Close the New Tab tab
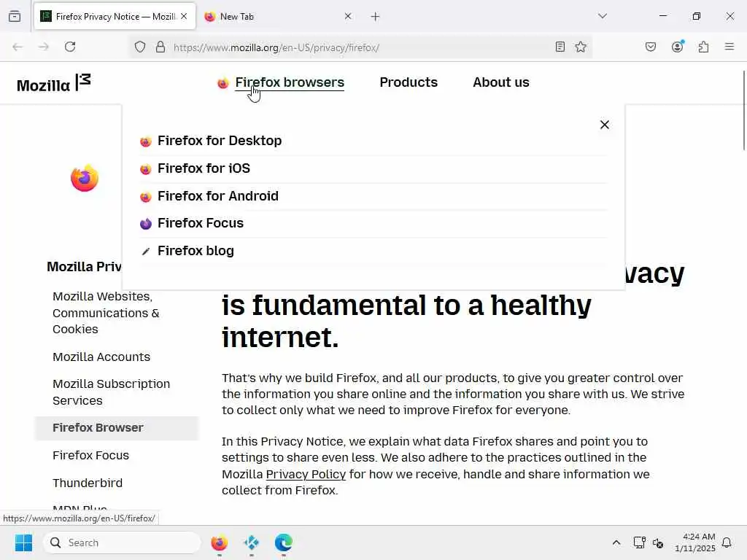This screenshot has height=560, width=747. (x=348, y=16)
